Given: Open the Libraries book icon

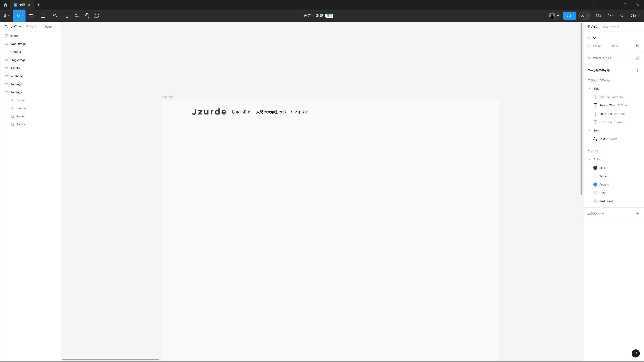Looking at the screenshot, I should [x=598, y=15].
